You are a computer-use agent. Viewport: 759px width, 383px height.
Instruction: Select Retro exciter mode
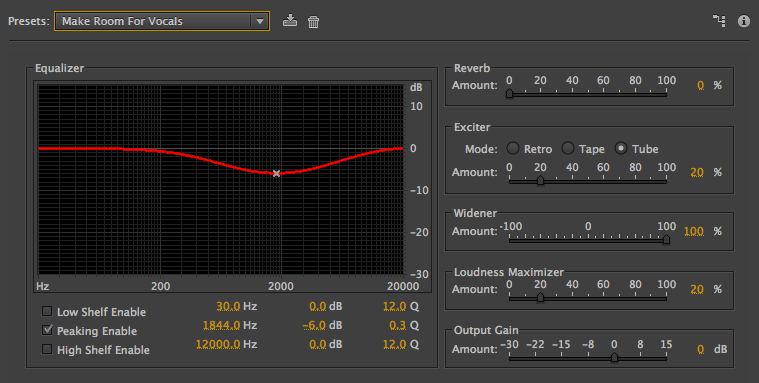[x=513, y=148]
